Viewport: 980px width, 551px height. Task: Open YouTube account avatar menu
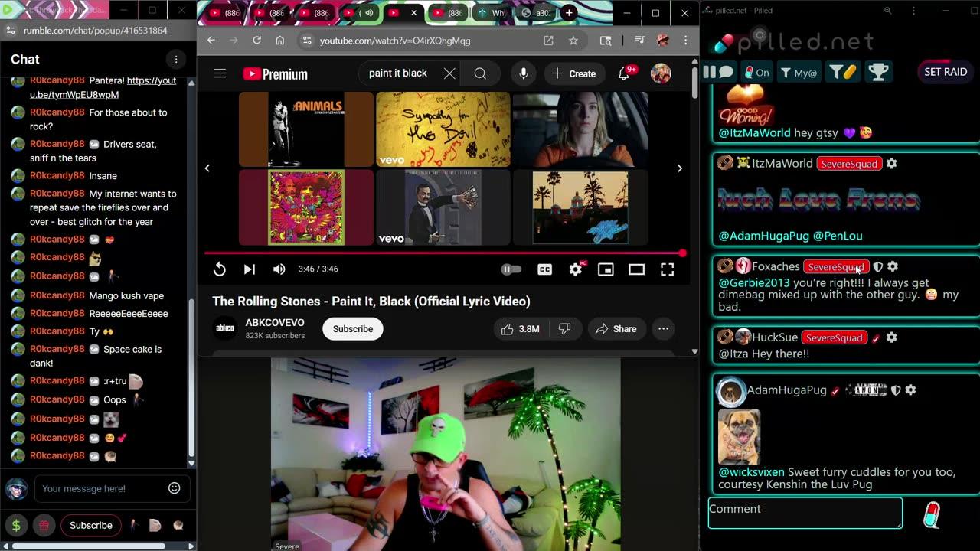click(661, 73)
